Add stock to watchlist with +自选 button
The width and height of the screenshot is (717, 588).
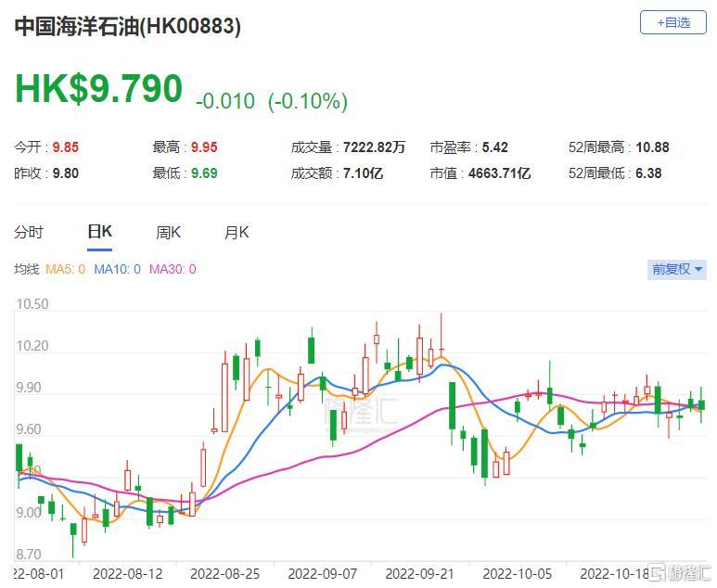(x=672, y=22)
